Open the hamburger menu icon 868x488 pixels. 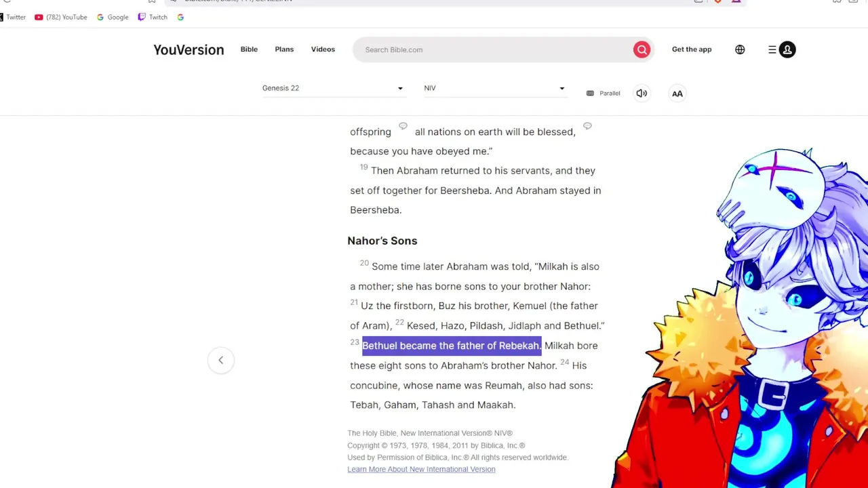tap(772, 49)
